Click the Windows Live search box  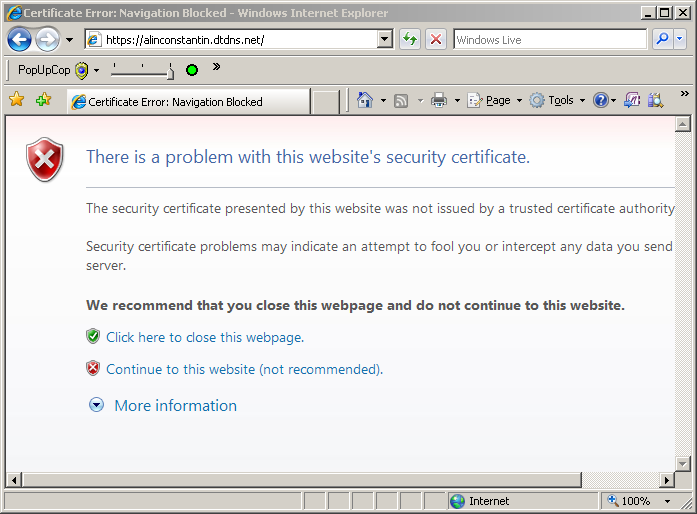point(550,40)
